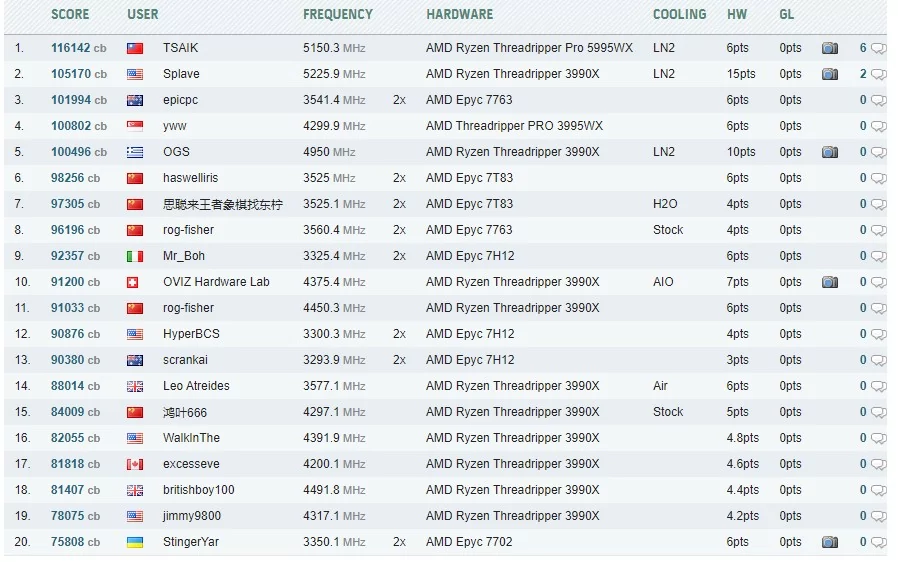The width and height of the screenshot is (898, 562).
Task: Open the 105170 cb score submission
Action: pyautogui.click(x=78, y=74)
